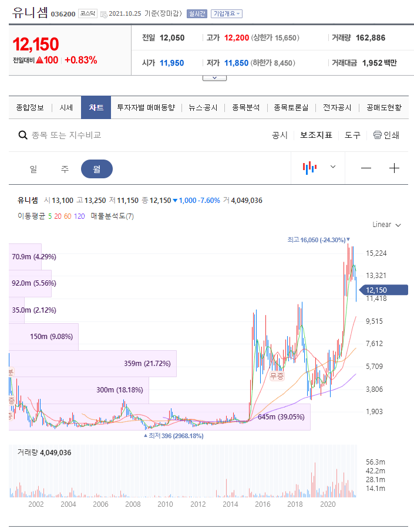Screen dimensions: 414x532
Task: Toggle the 60-period moving average
Action: 68,216
